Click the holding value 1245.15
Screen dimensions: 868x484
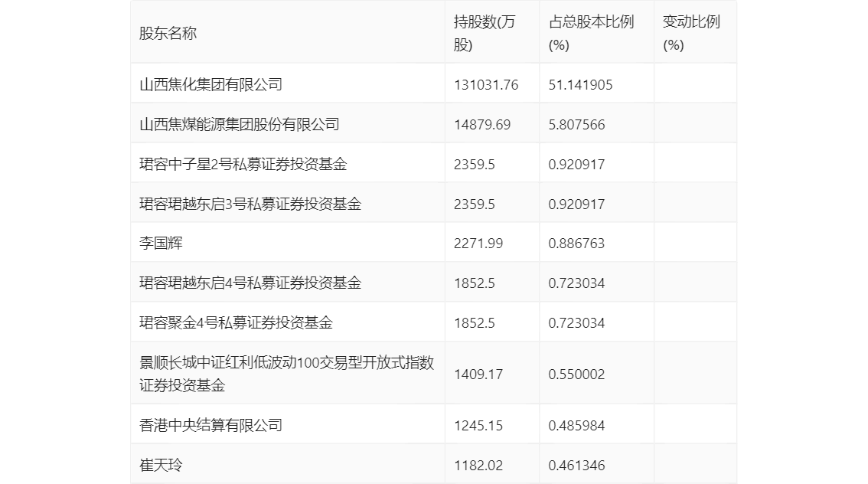click(x=478, y=425)
